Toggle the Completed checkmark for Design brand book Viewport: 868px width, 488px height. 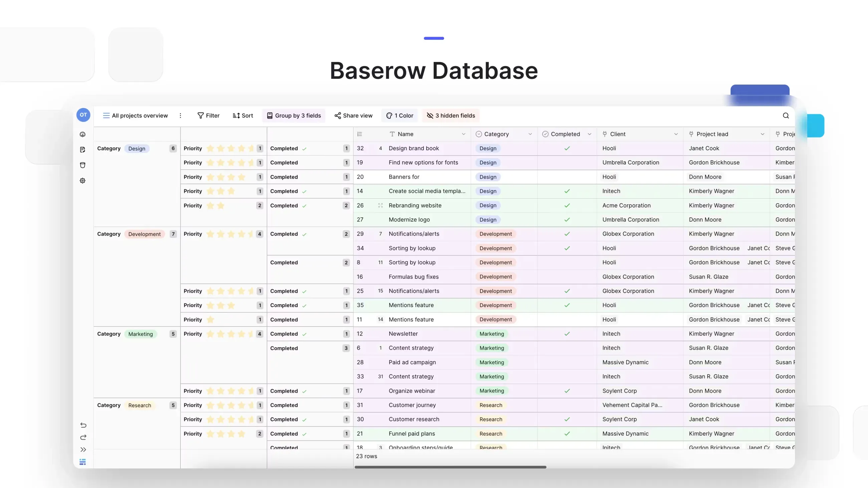(567, 148)
